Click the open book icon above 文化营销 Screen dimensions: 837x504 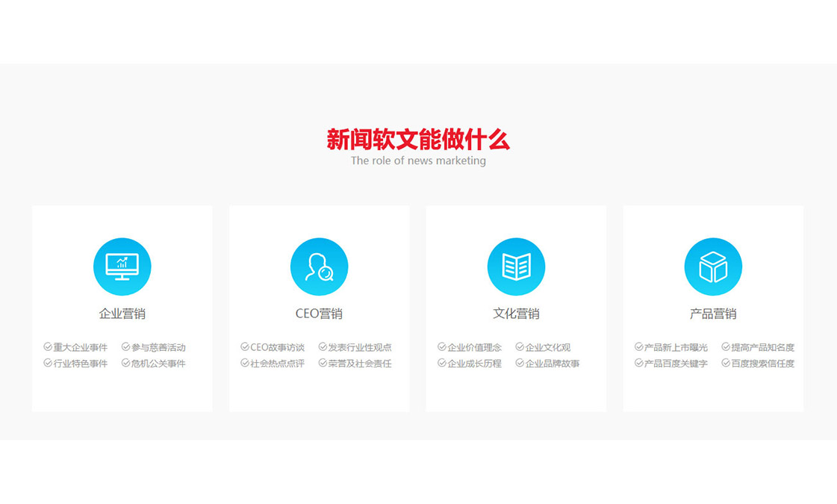[516, 267]
